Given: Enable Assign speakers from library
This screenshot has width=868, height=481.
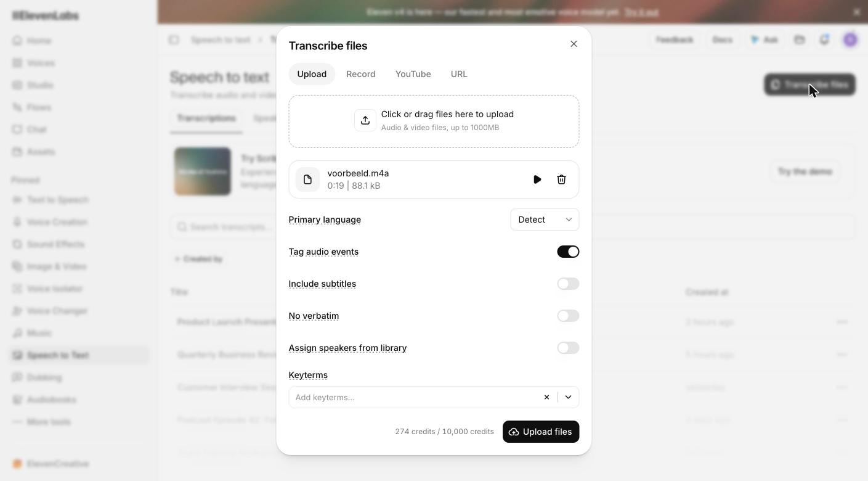Looking at the screenshot, I should 568,348.
